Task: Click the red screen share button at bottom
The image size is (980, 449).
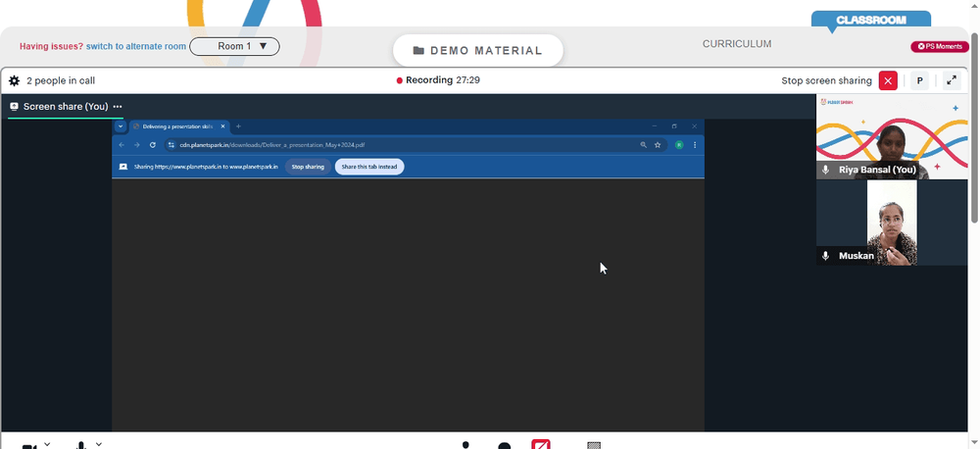Action: pyautogui.click(x=541, y=444)
